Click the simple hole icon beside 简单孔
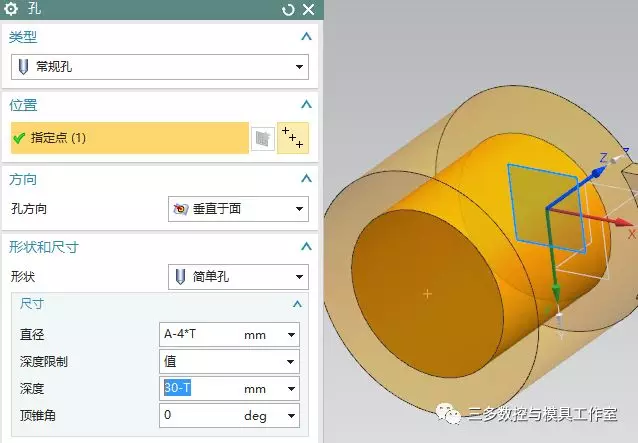638x443 pixels. point(180,277)
